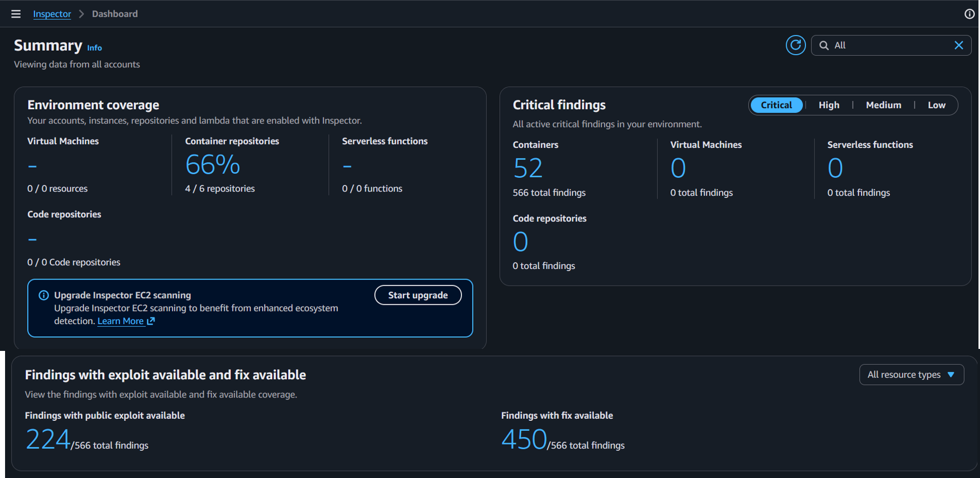Click the info circle icon at top right
980x478 pixels.
coord(969,14)
